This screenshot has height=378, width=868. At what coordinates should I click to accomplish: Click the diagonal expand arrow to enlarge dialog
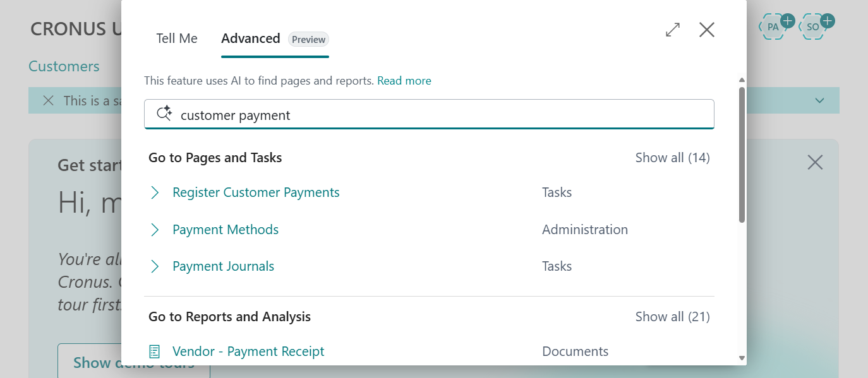click(673, 30)
